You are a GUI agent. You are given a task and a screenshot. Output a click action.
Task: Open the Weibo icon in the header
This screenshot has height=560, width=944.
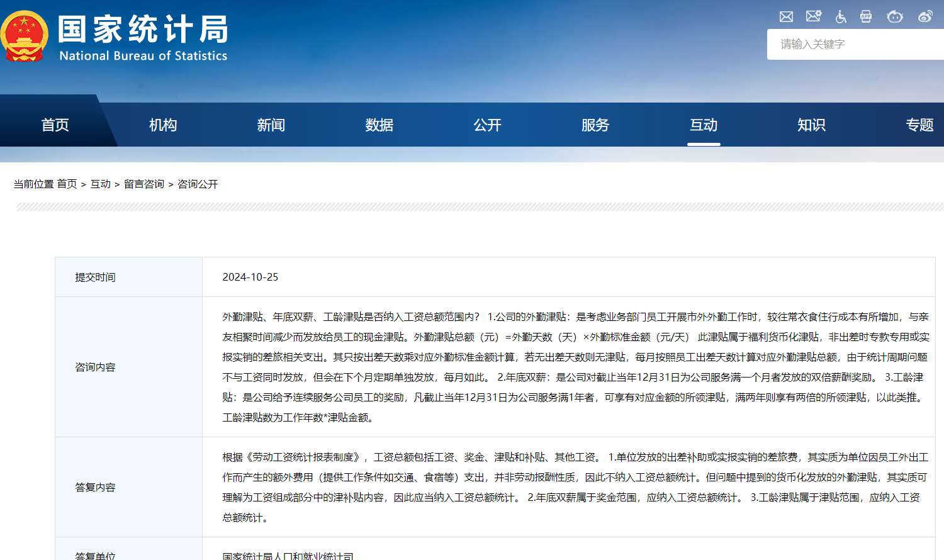click(925, 16)
